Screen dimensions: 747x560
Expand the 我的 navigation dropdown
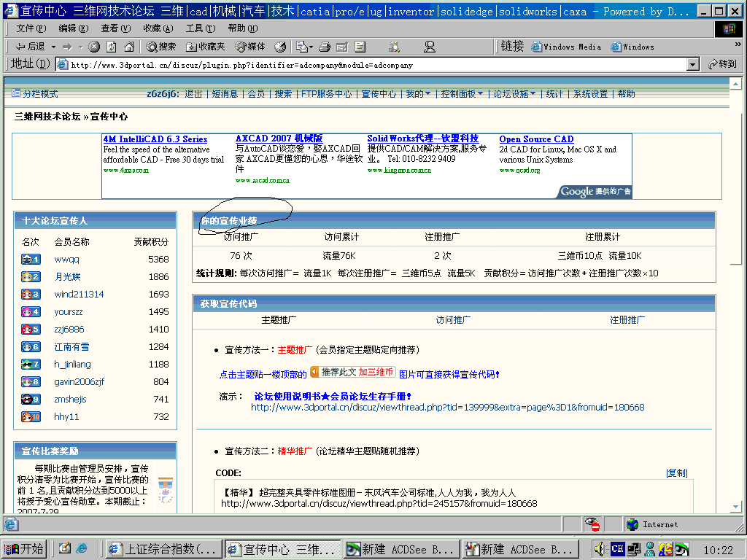pyautogui.click(x=421, y=93)
